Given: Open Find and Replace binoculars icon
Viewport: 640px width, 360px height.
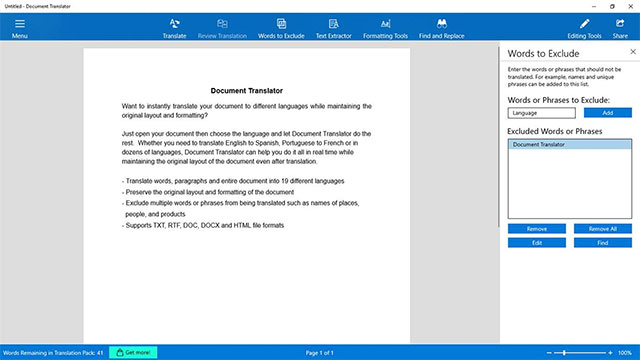Looking at the screenshot, I should coord(442,24).
